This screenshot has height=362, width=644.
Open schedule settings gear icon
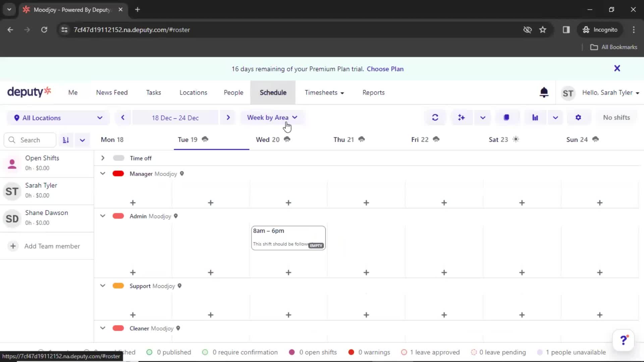point(578,118)
